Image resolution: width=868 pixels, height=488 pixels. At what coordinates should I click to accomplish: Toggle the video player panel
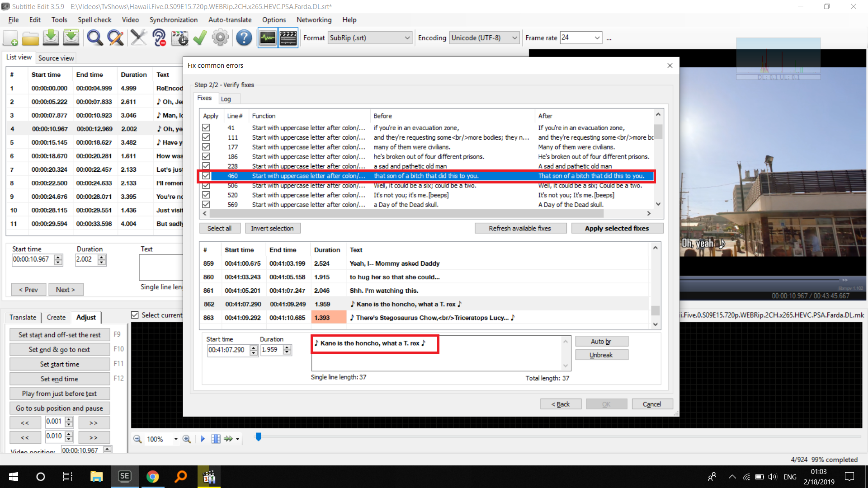point(288,38)
